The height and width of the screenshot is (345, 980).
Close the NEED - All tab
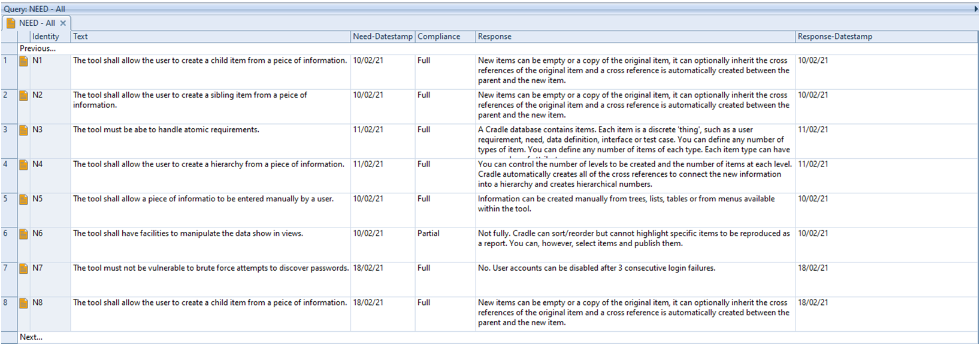pos(63,23)
